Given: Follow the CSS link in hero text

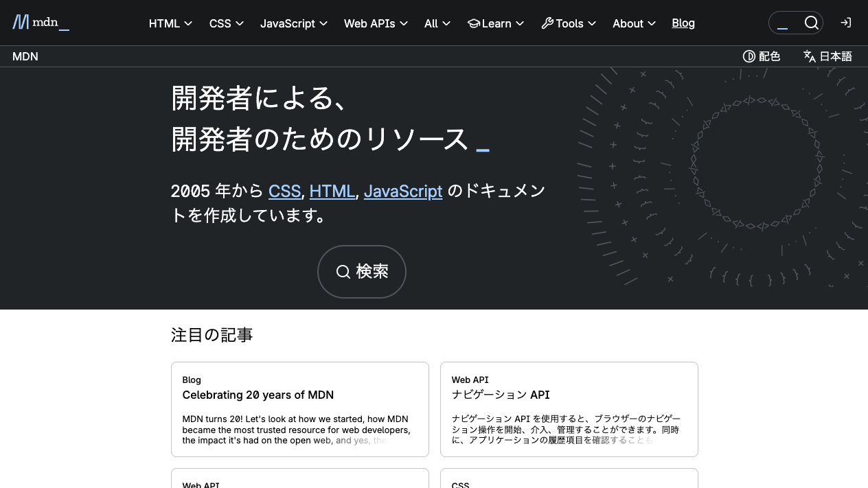Looking at the screenshot, I should 284,190.
